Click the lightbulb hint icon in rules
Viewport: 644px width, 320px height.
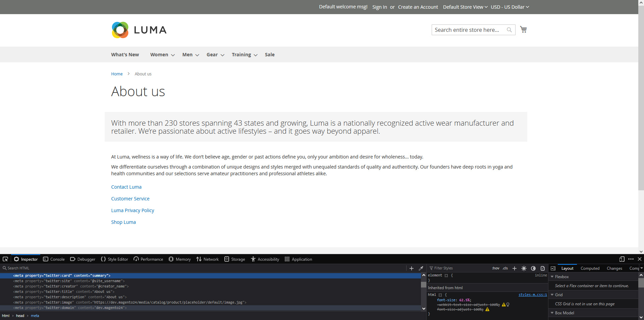508,305
